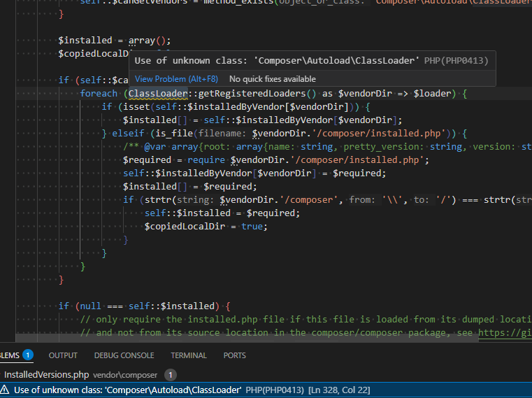This screenshot has height=398, width=532.
Task: Click the PHP(PHP0413) code in hover tooltip
Action: pyautogui.click(x=456, y=61)
